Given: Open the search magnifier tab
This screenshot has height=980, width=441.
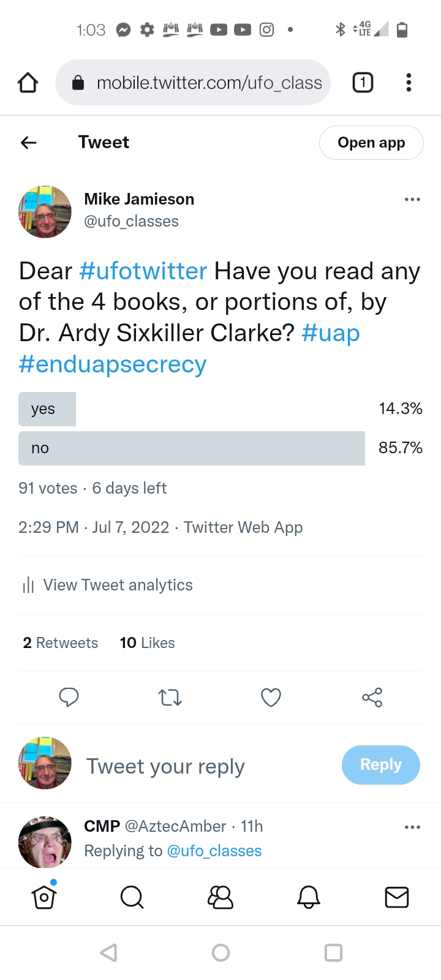Looking at the screenshot, I should click(x=132, y=897).
